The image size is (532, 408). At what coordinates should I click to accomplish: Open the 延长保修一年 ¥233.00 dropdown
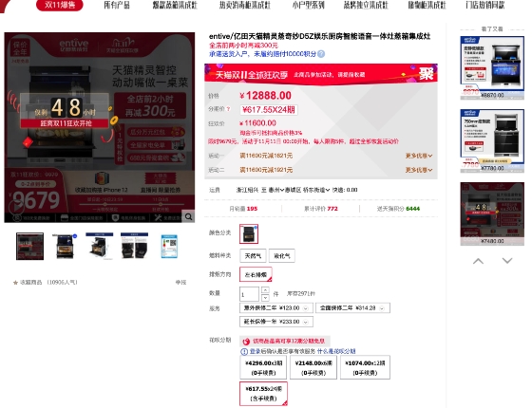point(276,322)
